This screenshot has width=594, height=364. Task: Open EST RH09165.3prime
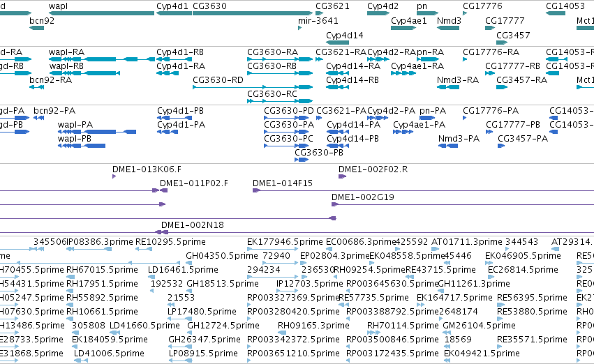[x=313, y=326]
